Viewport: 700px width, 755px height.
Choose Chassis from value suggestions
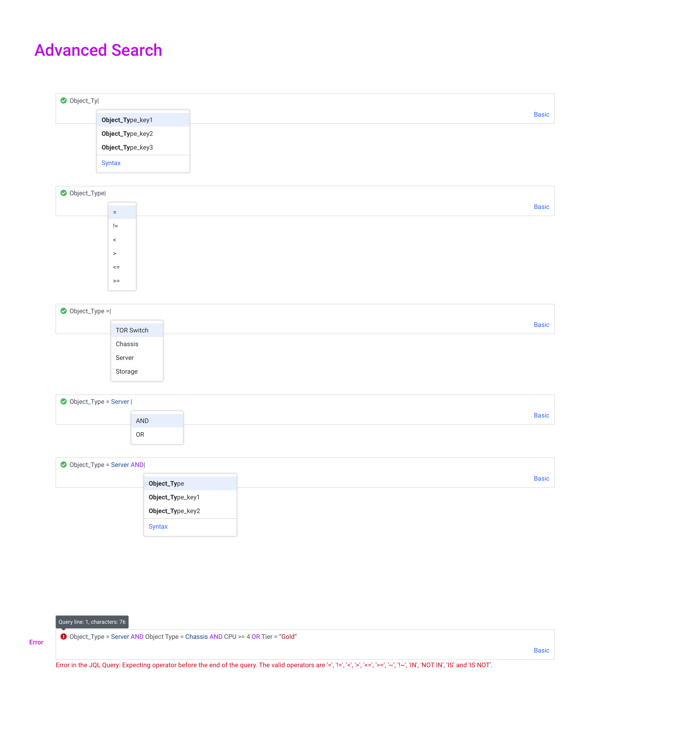(137, 344)
